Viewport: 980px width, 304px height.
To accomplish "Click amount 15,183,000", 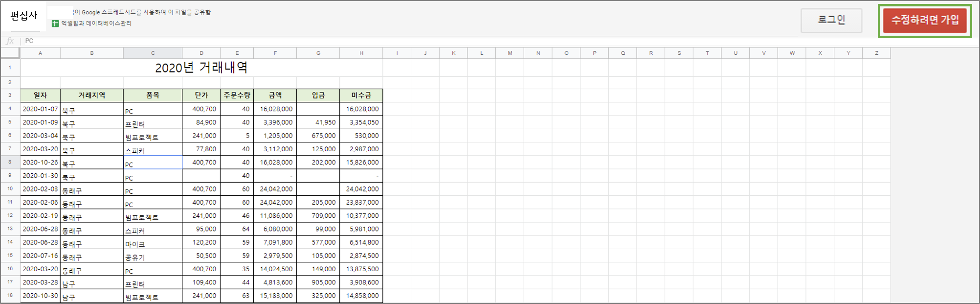I will pos(275,296).
